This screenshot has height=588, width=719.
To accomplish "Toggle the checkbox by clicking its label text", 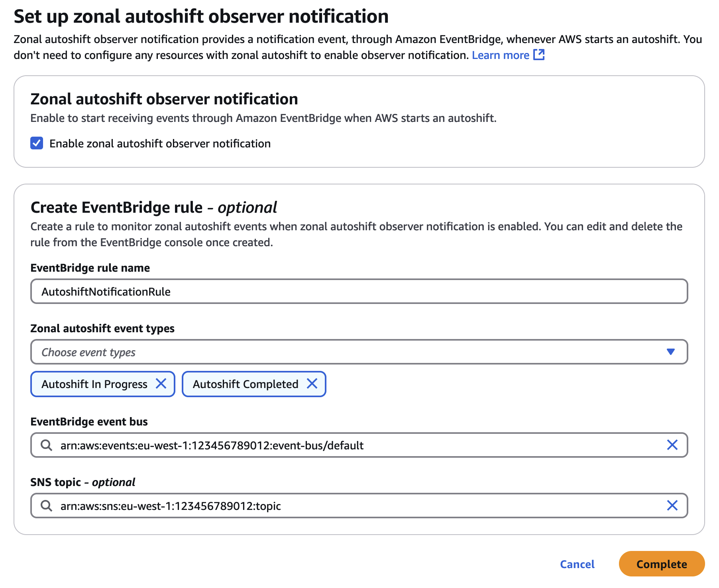I will pyautogui.click(x=159, y=143).
